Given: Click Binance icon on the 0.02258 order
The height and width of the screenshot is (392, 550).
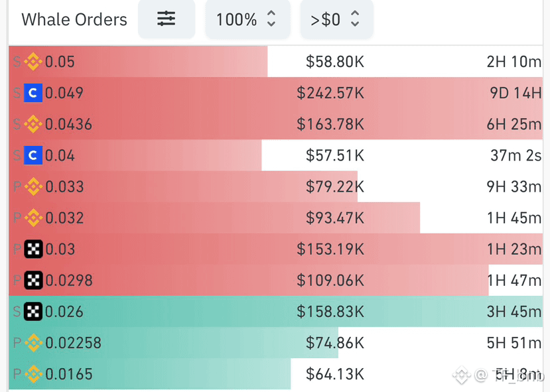Looking at the screenshot, I should pyautogui.click(x=33, y=343).
